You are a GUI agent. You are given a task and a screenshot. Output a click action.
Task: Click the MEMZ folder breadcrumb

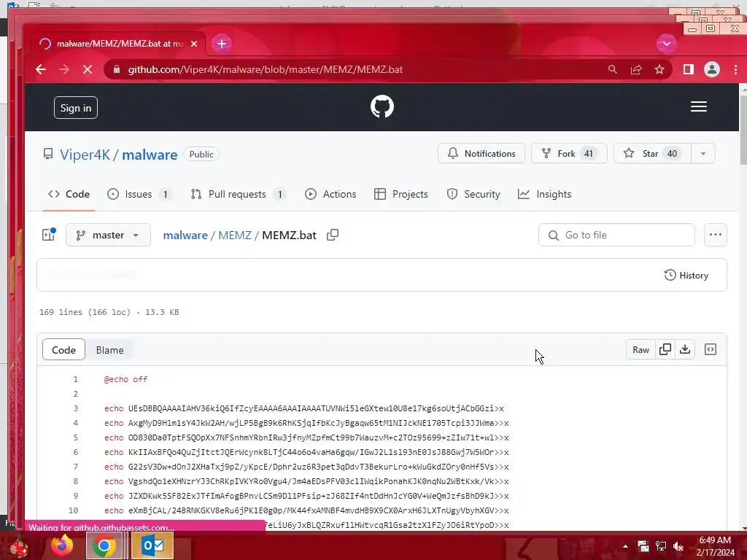[x=235, y=236]
